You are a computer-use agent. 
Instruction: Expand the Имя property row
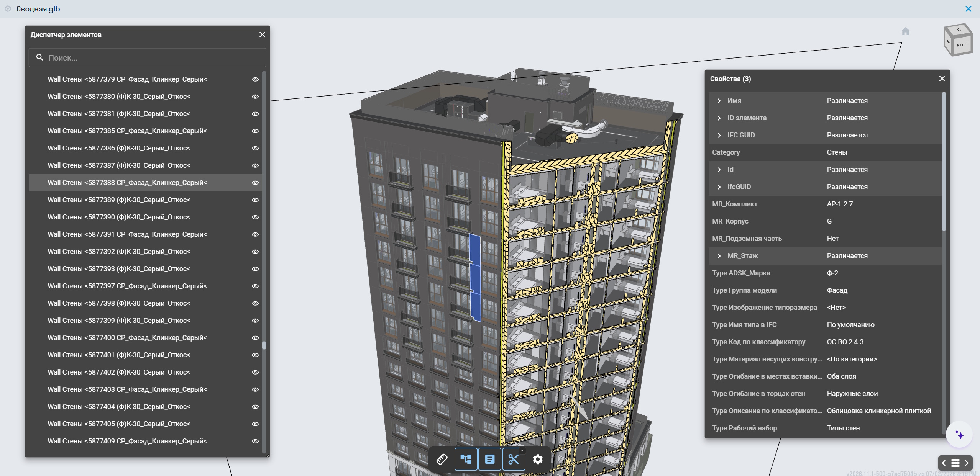(719, 101)
